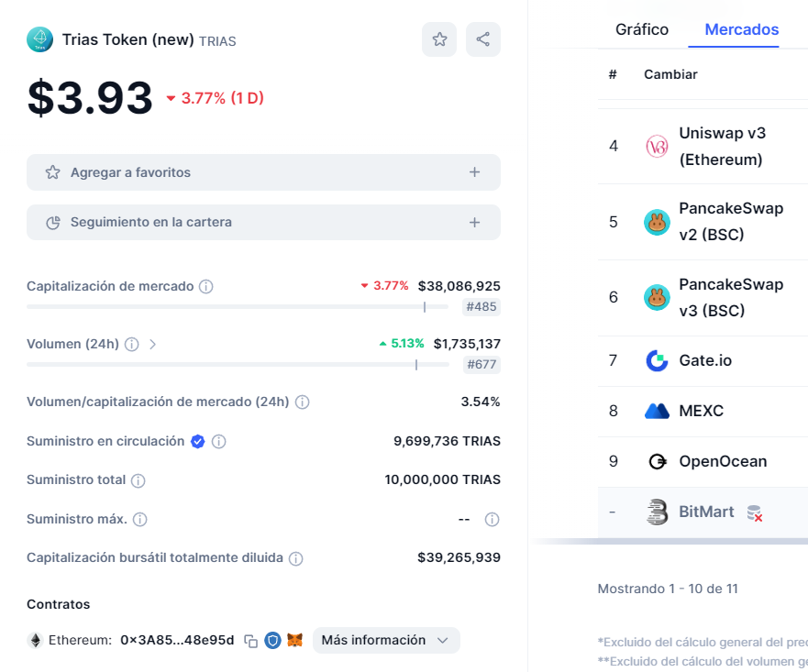Screen dimensions: 808x672
Task: Open info icon for Suministro en circulación
Action: pyautogui.click(x=219, y=441)
